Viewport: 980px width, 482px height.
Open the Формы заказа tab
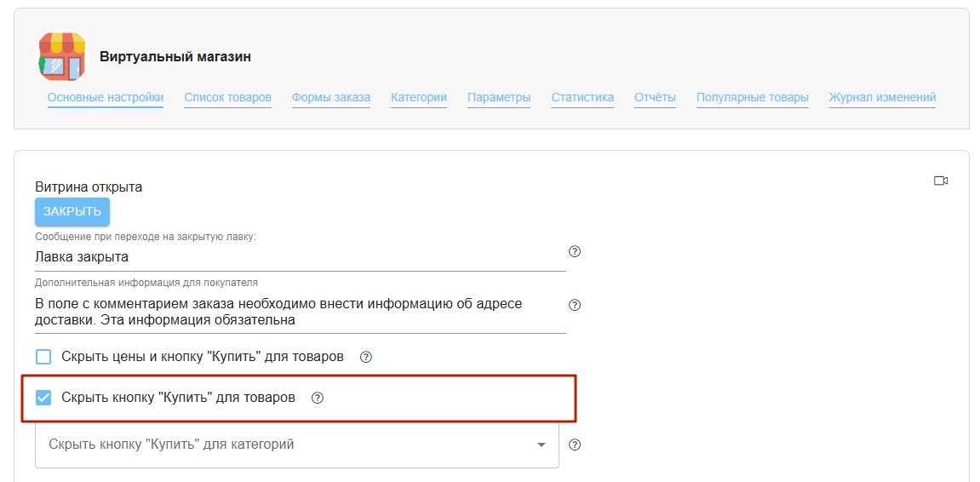(330, 97)
